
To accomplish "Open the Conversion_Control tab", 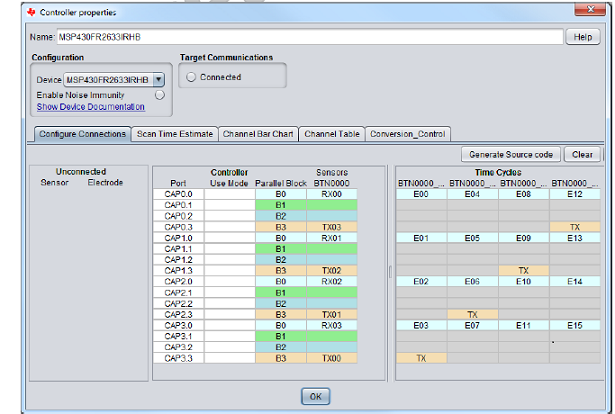I will 408,133.
